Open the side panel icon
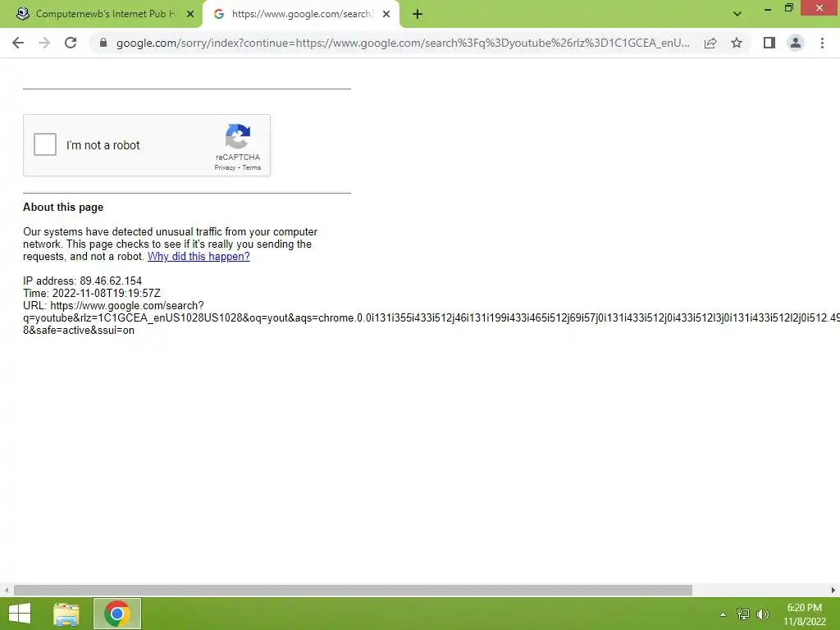840x630 pixels. tap(769, 43)
